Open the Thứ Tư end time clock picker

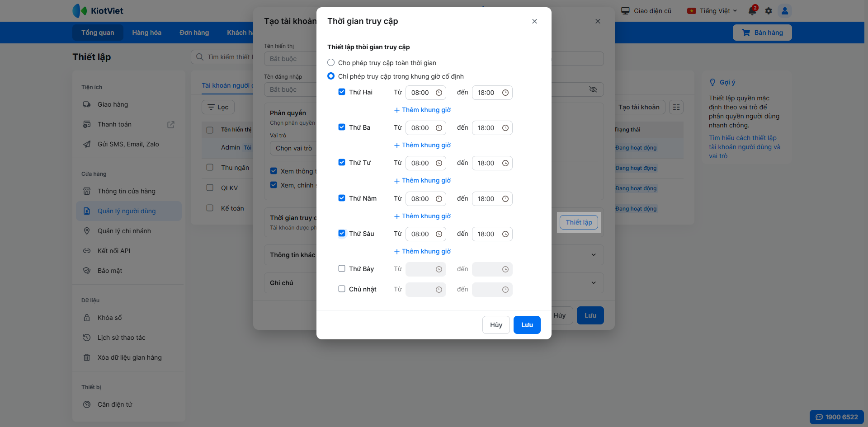[505, 163]
